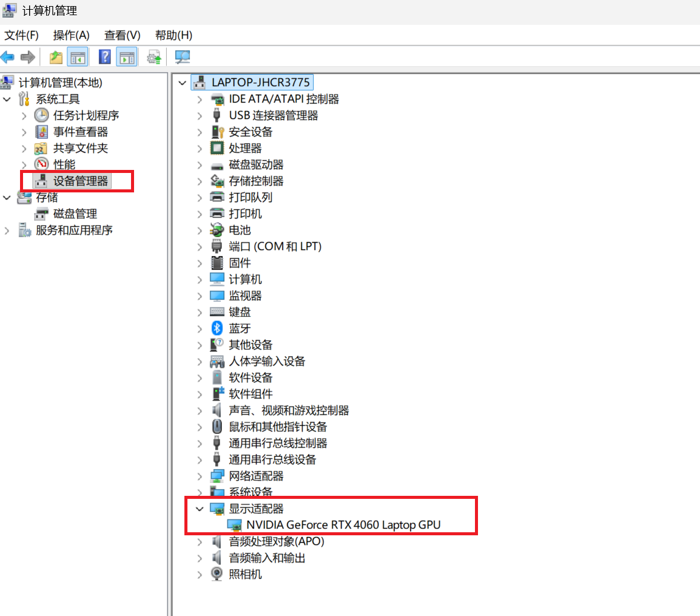Expand the 任务计划程序 node
Image resolution: width=700 pixels, height=616 pixels.
coord(24,116)
